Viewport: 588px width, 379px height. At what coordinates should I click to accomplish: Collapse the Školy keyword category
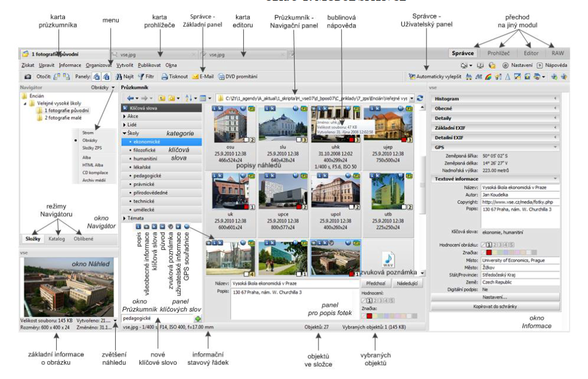click(x=125, y=133)
